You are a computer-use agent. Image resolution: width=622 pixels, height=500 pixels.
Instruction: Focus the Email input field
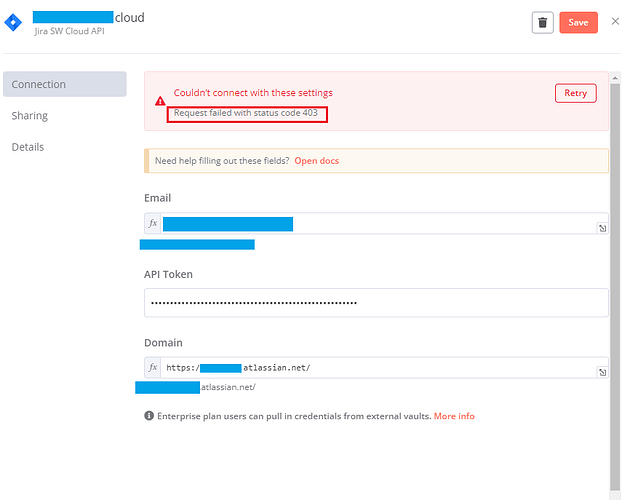378,223
